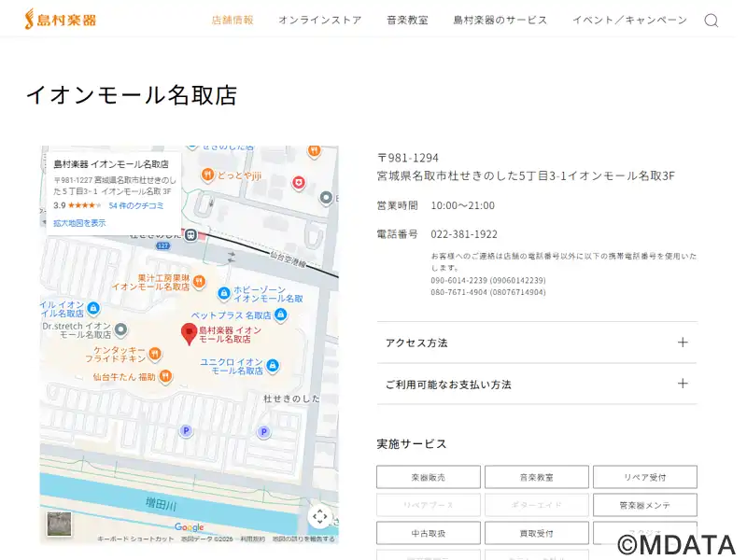Select the Uniqlo shop marker on map
747x560 pixels.
pyautogui.click(x=272, y=365)
